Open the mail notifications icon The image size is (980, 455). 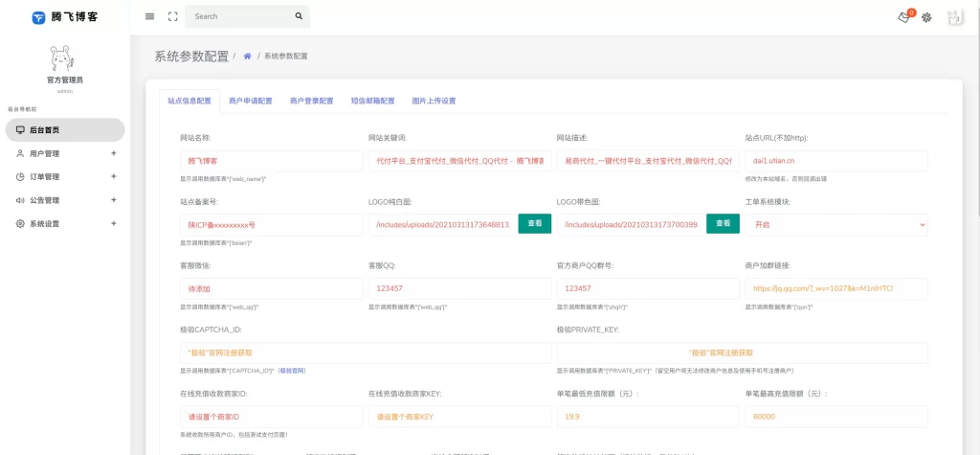coord(903,17)
